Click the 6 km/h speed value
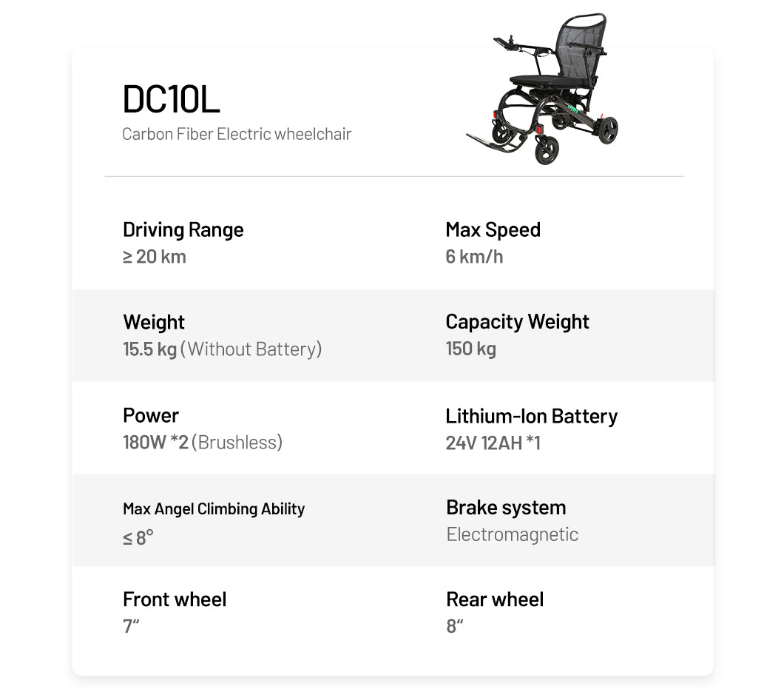Viewport: 784px width, 692px height. (474, 257)
